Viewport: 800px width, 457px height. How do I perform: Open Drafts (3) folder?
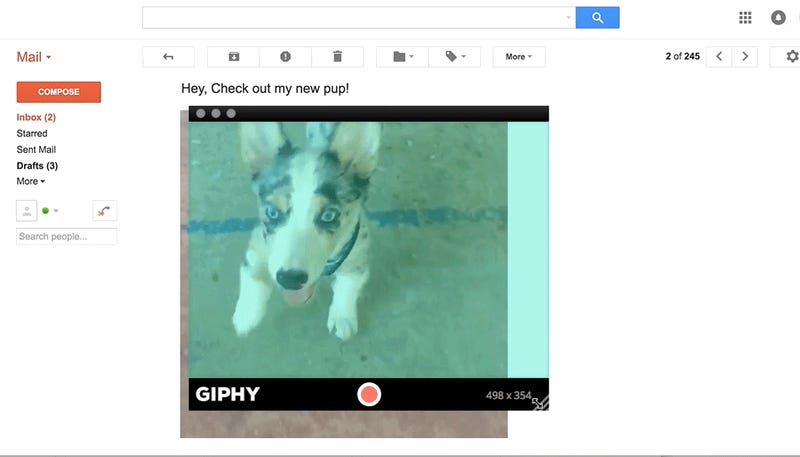[37, 166]
